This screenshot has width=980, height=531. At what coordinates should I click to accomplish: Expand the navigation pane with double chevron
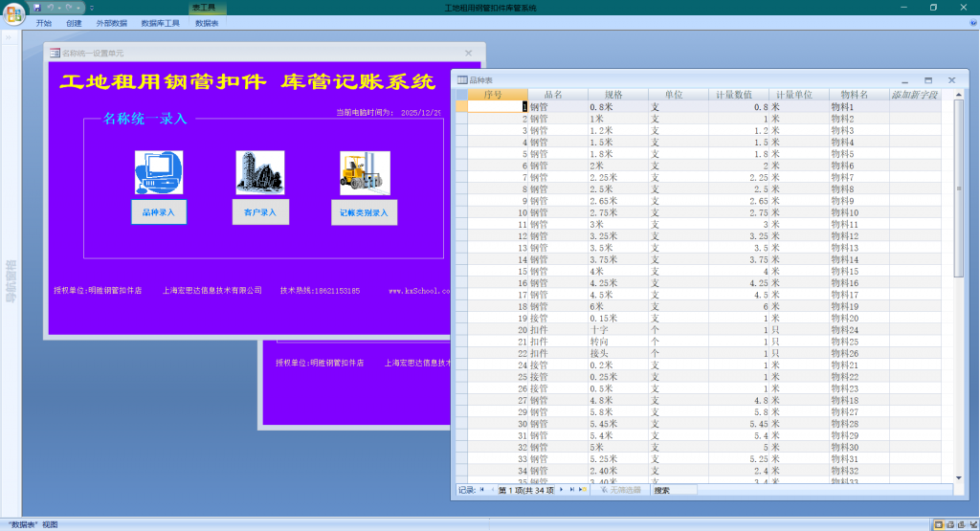click(x=11, y=39)
